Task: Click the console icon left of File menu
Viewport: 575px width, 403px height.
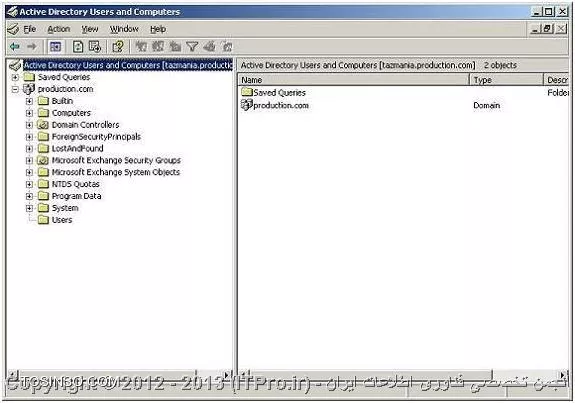Action: [x=13, y=29]
